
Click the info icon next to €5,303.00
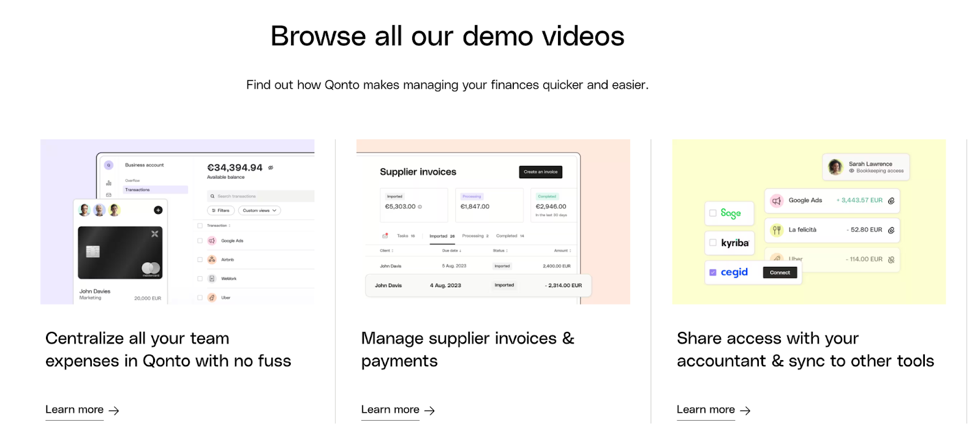pyautogui.click(x=420, y=207)
